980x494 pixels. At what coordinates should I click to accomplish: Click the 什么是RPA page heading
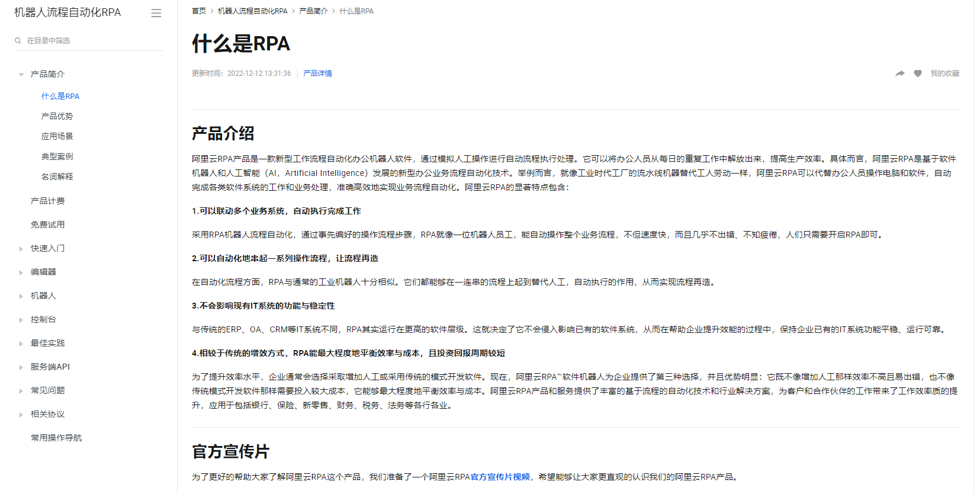pos(241,44)
